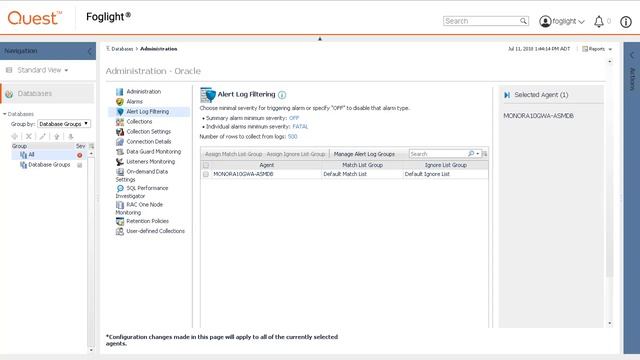Open the Reports dropdown menu

597,49
